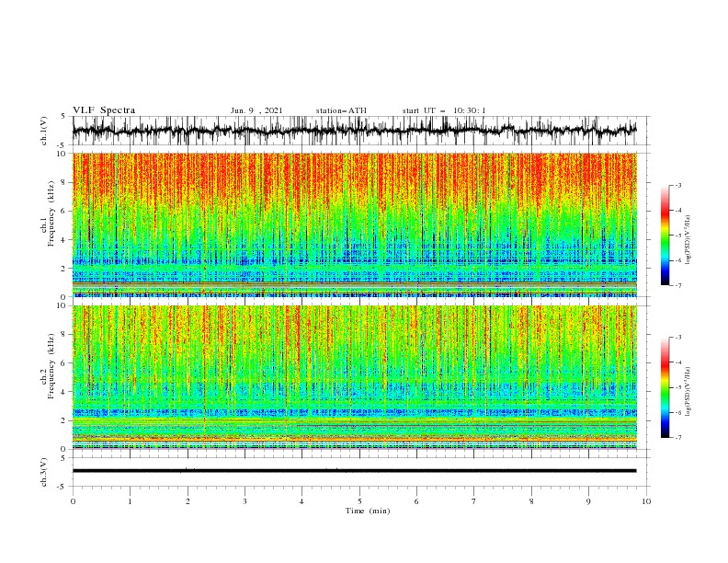Click the "VLF Spectra" title text
Image resolution: width=728 pixels, height=563 pixels.
point(104,110)
